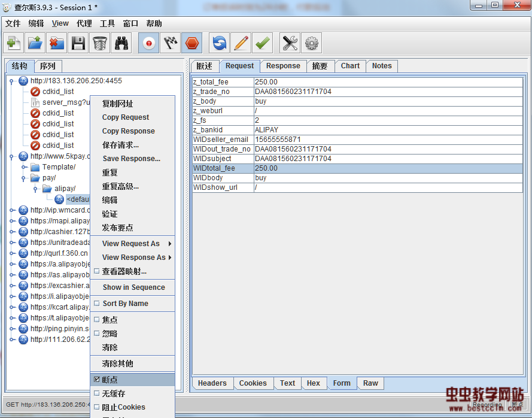Collapse the alipay/ folder node
Screen dimensions: 532x418
35,189
